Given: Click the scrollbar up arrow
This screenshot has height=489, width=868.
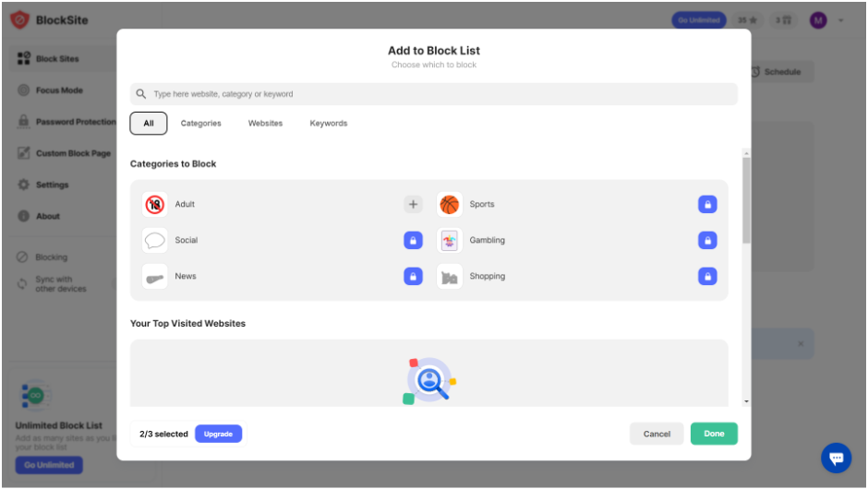Looking at the screenshot, I should point(746,153).
